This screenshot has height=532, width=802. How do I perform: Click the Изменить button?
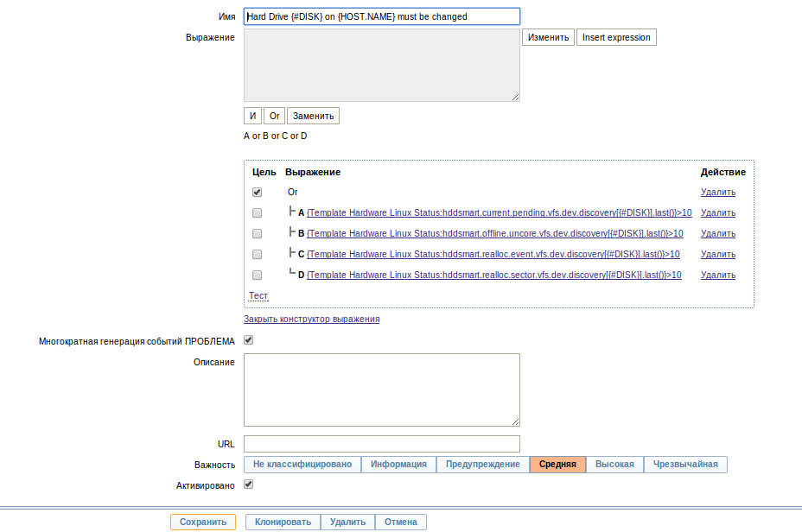click(x=548, y=37)
